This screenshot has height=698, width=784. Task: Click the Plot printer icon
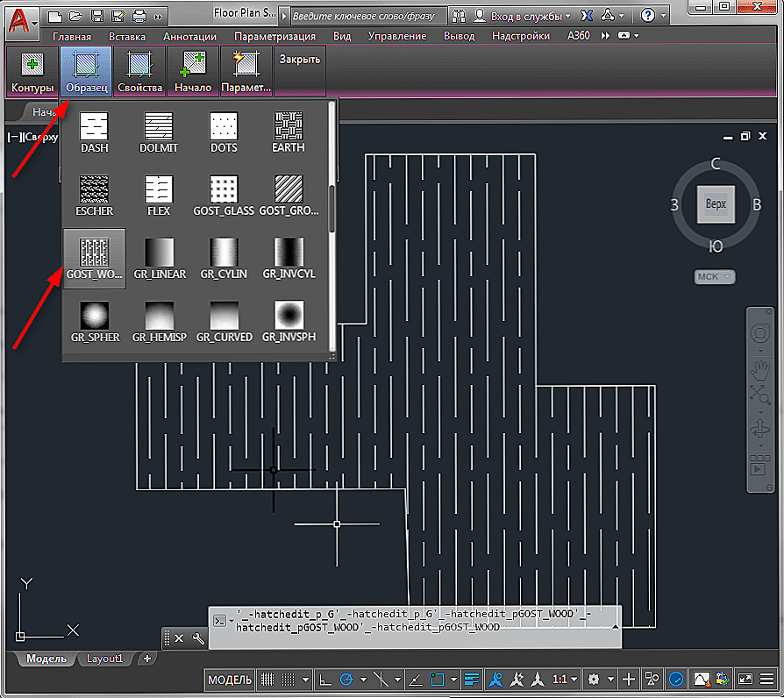tap(139, 17)
